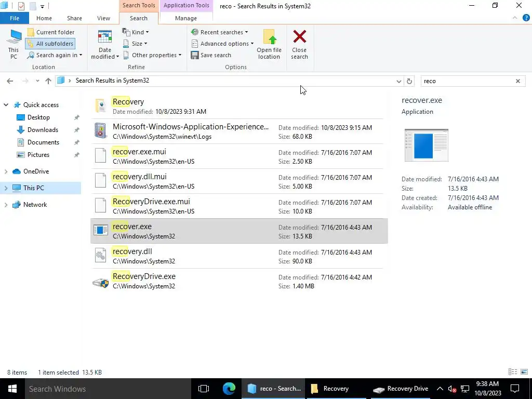532x399 pixels.
Task: Open Task View from taskbar
Action: click(x=204, y=389)
